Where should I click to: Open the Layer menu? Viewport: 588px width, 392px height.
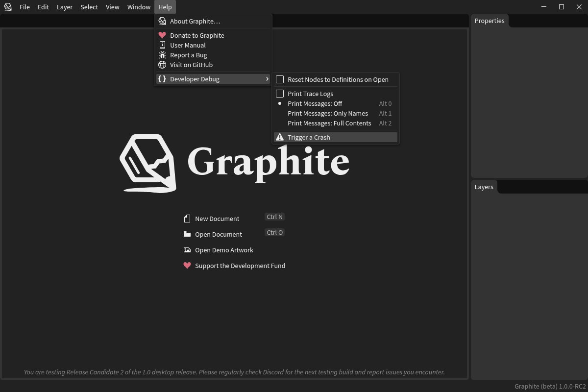click(64, 7)
